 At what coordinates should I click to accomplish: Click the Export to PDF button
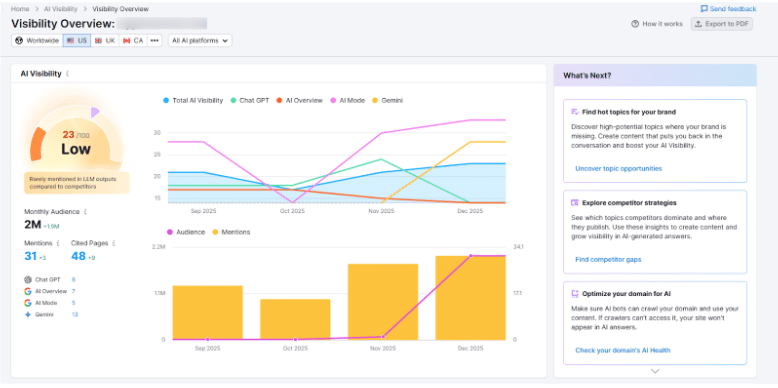click(722, 24)
